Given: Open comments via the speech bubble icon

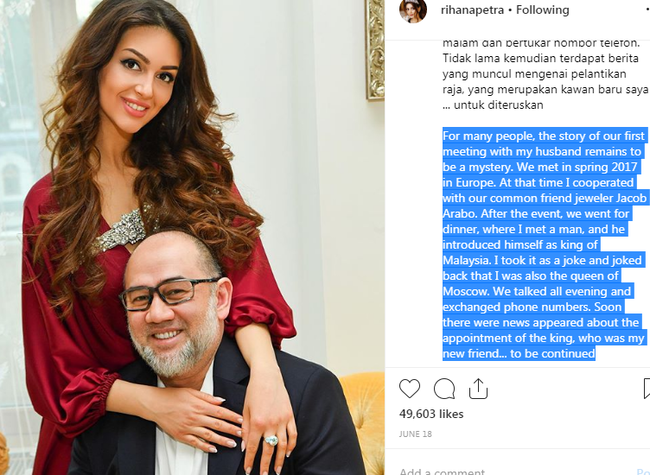Looking at the screenshot, I should tap(444, 389).
